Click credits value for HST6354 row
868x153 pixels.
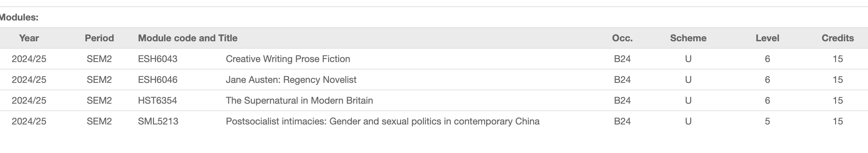click(x=837, y=101)
